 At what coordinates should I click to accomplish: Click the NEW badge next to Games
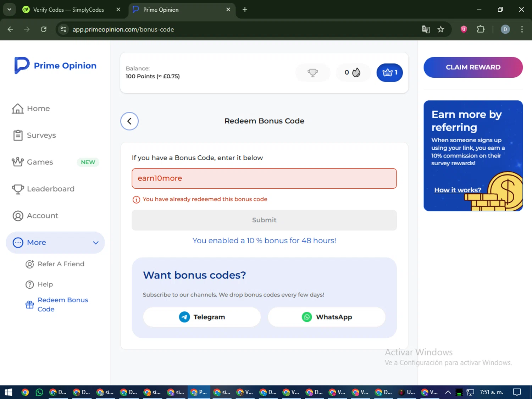point(88,162)
